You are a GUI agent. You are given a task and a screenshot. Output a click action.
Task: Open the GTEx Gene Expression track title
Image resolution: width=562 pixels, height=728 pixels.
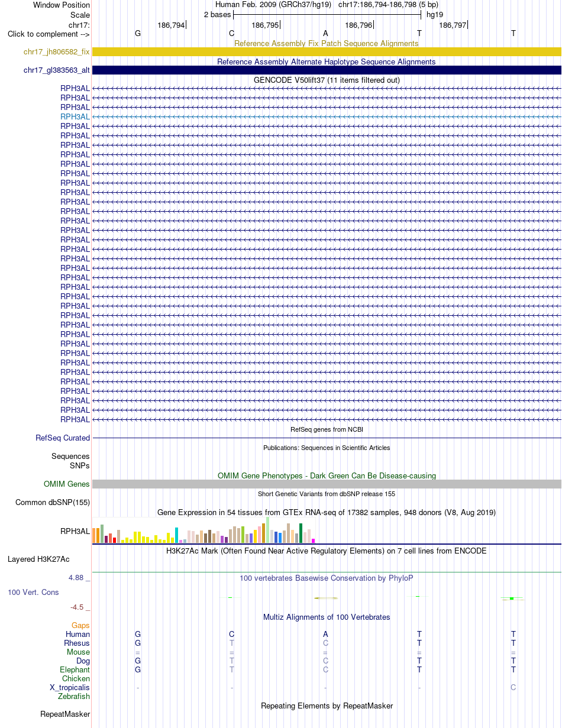click(x=327, y=513)
